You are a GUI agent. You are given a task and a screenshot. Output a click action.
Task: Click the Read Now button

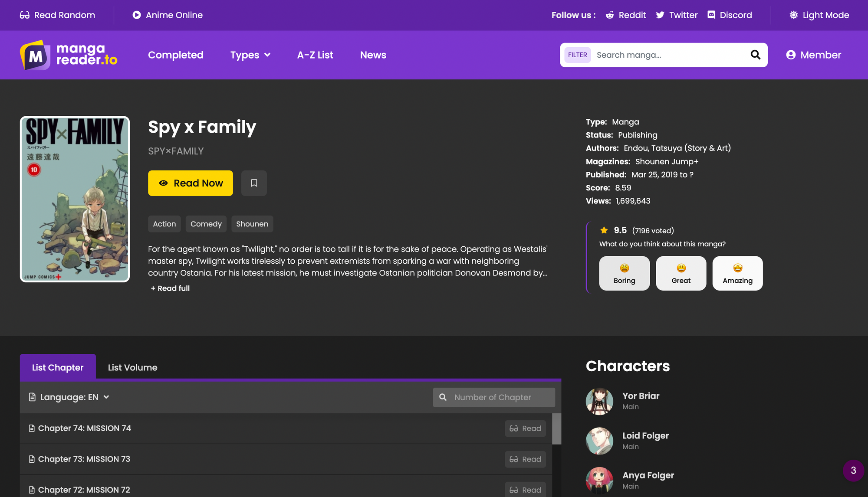point(191,183)
